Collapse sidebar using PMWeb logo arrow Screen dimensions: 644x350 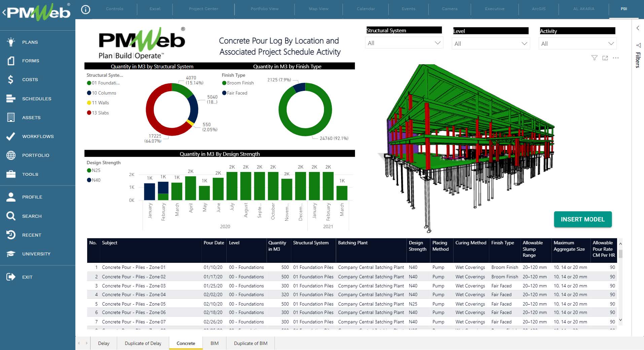(4, 13)
